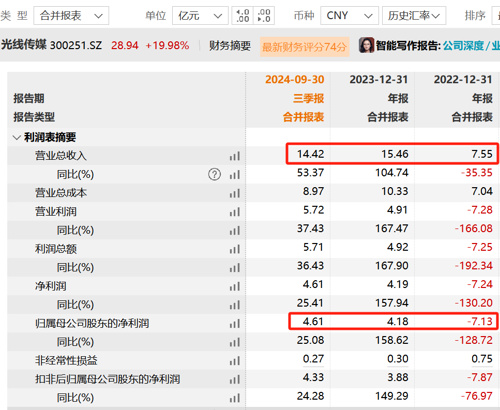The image size is (500, 410).
Task: Open chart icon for 利润总额 同比(%) row
Action: pos(235,267)
